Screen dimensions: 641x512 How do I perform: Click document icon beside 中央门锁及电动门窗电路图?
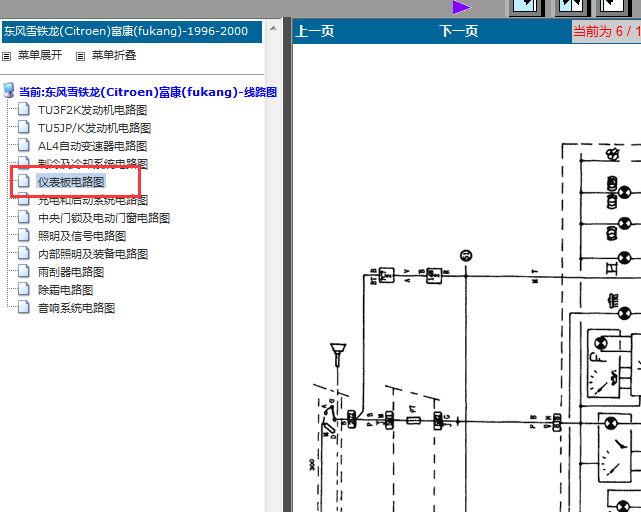pyautogui.click(x=24, y=217)
